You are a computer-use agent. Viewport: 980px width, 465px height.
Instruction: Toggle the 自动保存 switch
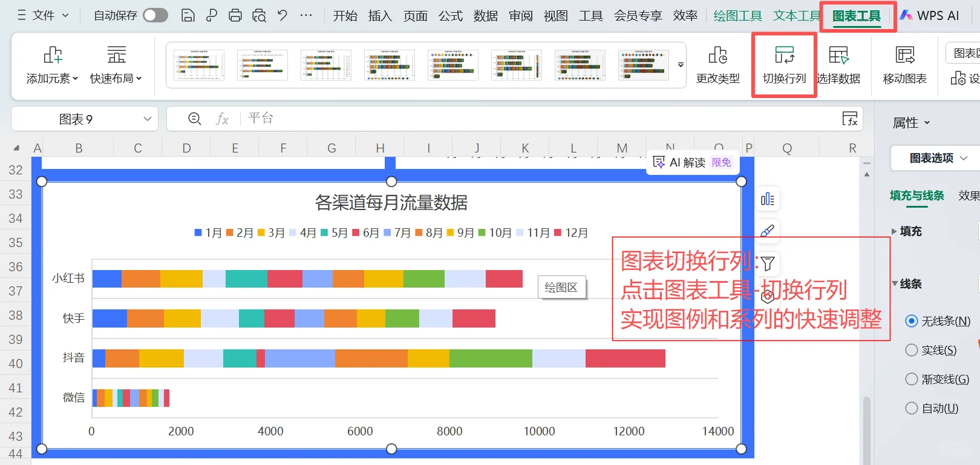point(155,15)
